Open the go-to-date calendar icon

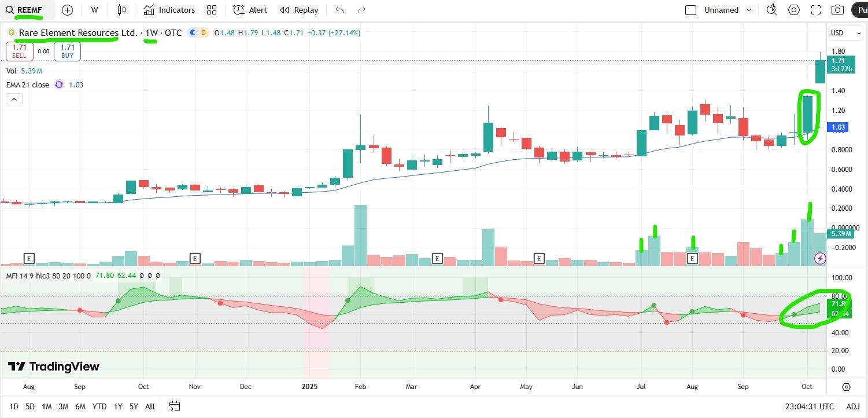point(175,406)
